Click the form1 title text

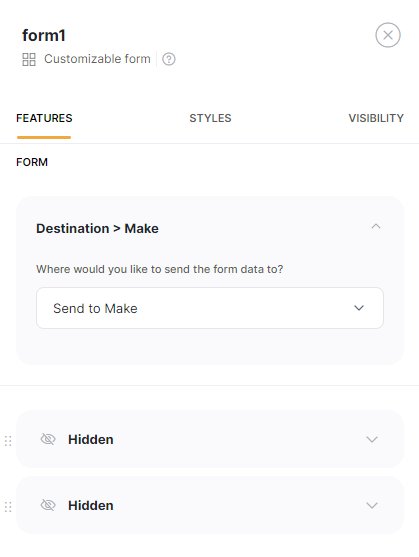[x=44, y=36]
